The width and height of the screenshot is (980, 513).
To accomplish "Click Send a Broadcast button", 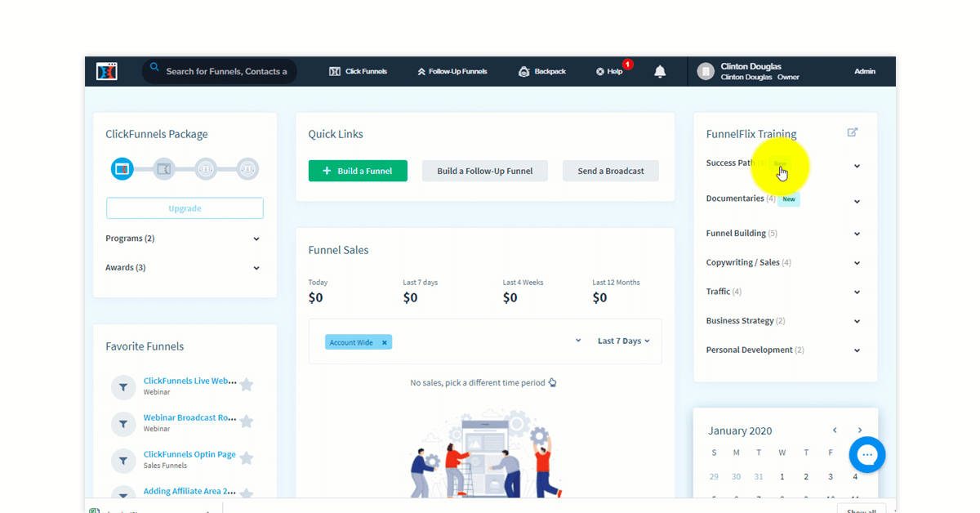I will [611, 171].
